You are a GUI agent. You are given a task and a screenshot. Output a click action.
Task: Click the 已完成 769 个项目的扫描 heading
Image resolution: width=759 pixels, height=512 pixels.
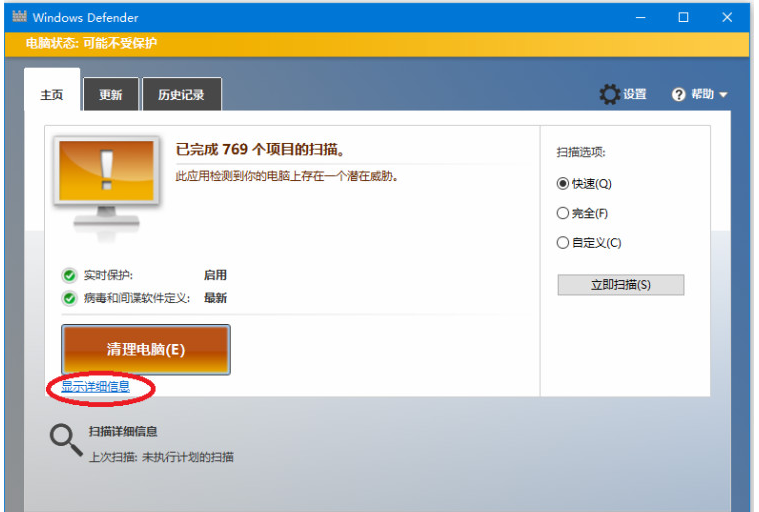260,150
